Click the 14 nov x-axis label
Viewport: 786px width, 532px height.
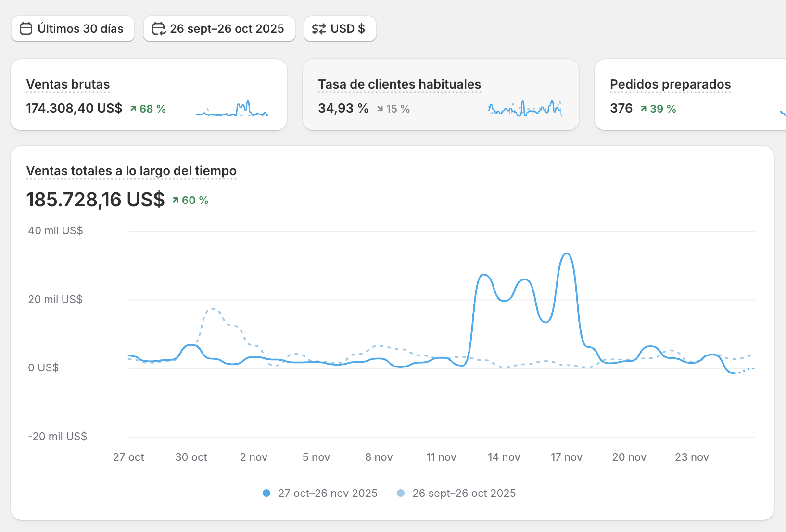(x=504, y=457)
